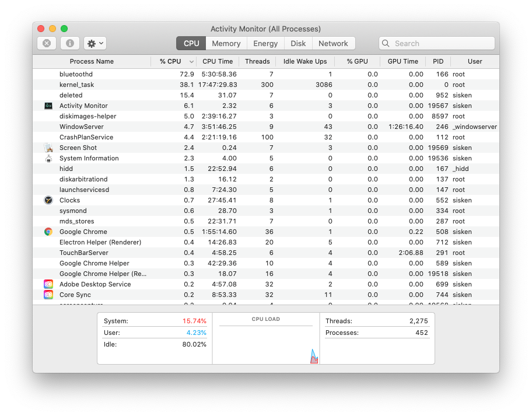
Task: Click the magnifier icon in search field
Action: click(386, 43)
